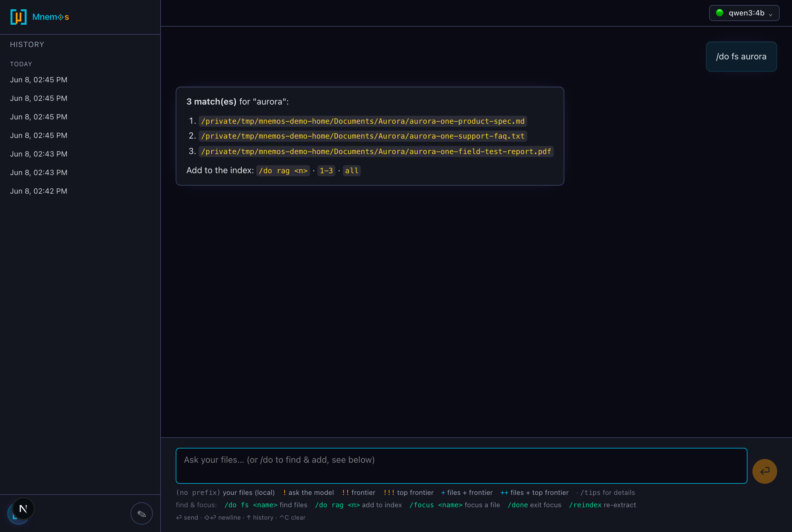Click the '/done' exit focus hint

coord(535,505)
